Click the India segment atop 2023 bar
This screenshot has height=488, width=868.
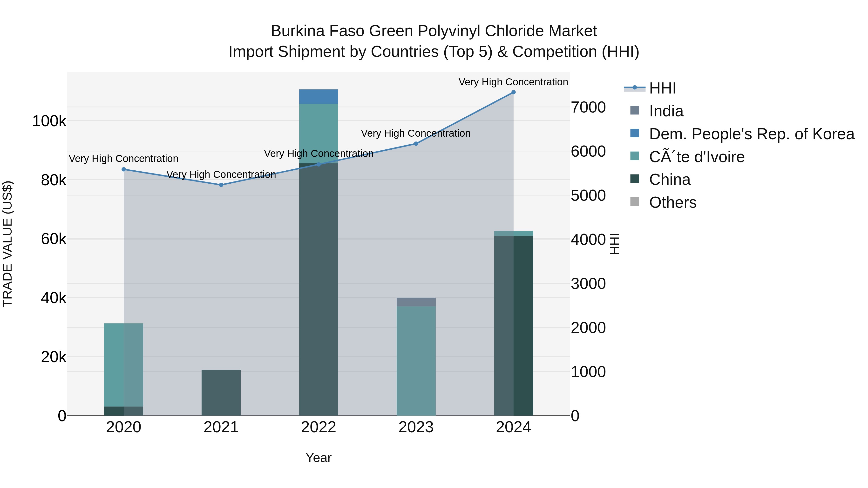[416, 302]
